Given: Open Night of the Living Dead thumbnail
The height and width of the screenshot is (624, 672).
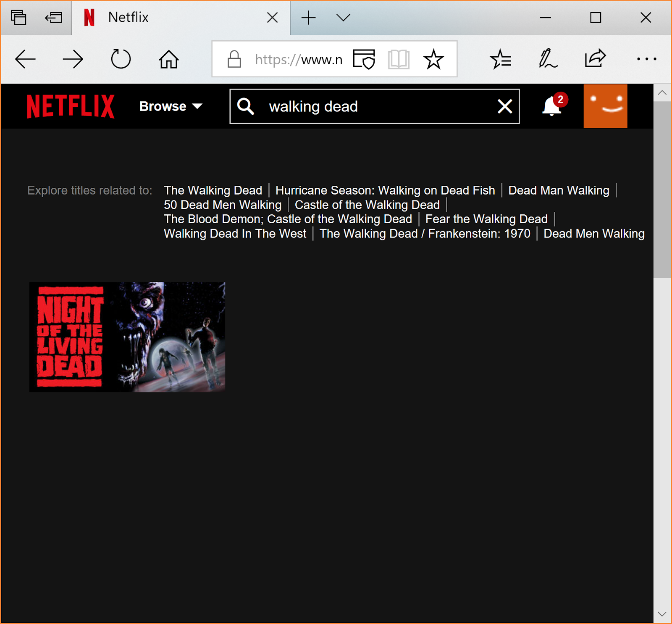Looking at the screenshot, I should [127, 337].
